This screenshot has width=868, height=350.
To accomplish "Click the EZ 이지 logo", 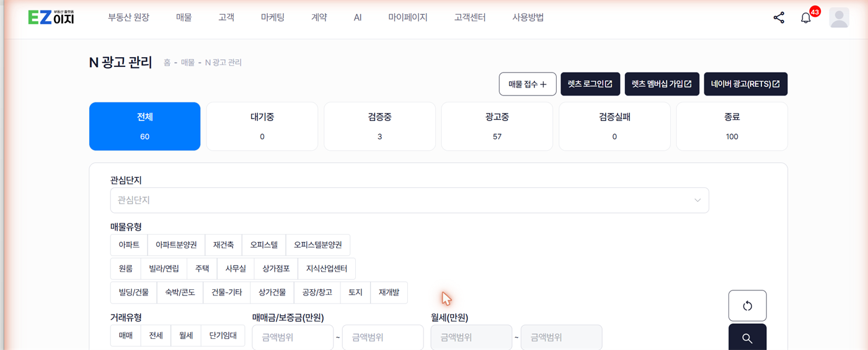I will click(x=51, y=17).
